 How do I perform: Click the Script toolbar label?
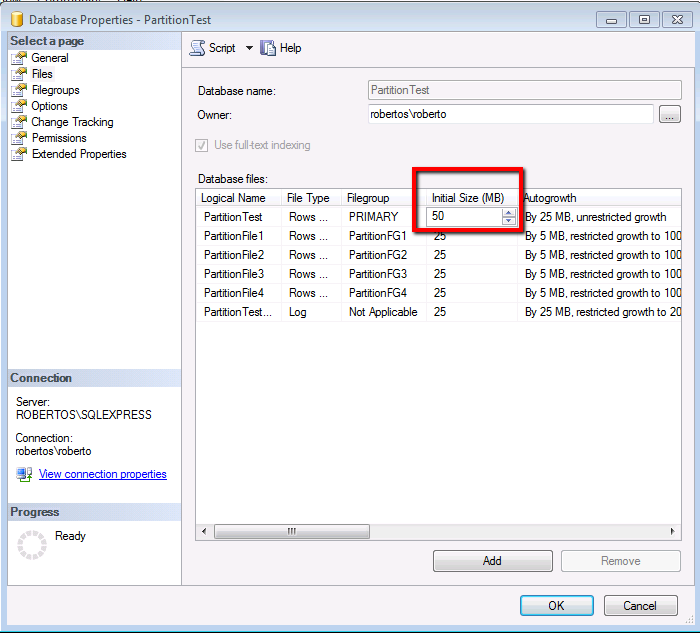pos(222,48)
